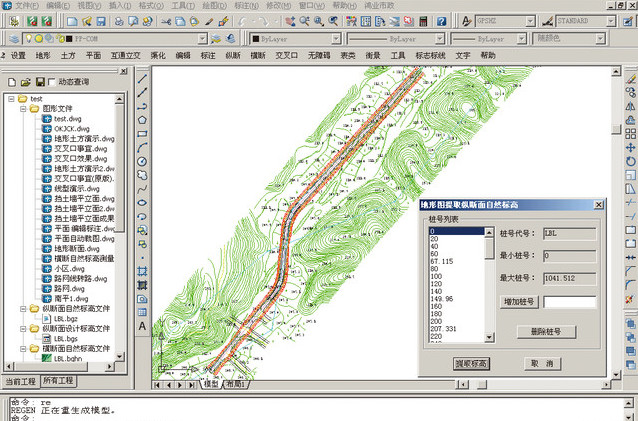Click the open folder icon in project panel

click(x=26, y=82)
